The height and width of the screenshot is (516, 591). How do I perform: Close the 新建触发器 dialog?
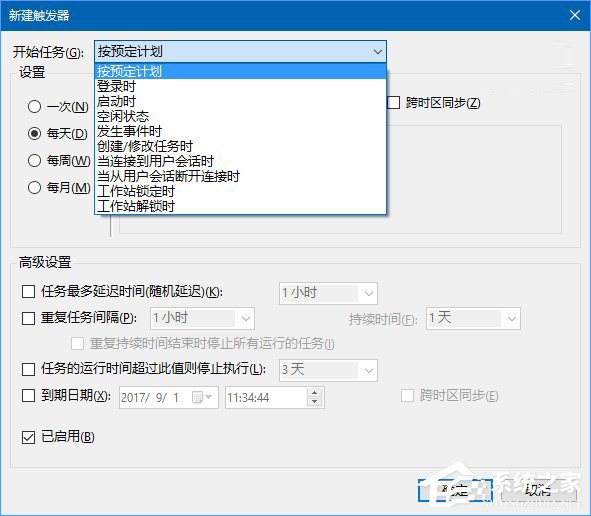pos(574,15)
